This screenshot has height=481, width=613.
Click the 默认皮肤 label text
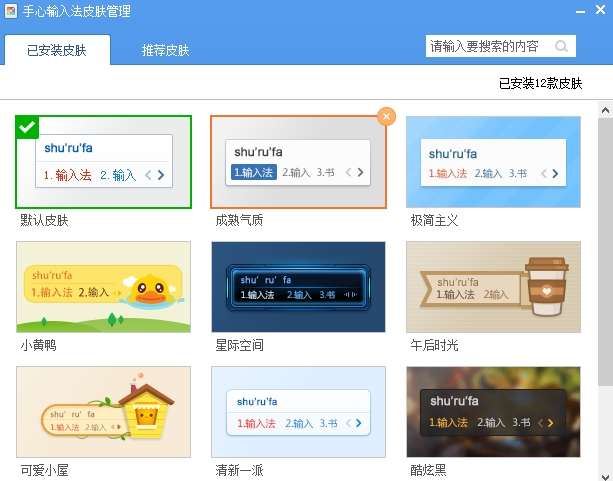pos(44,221)
